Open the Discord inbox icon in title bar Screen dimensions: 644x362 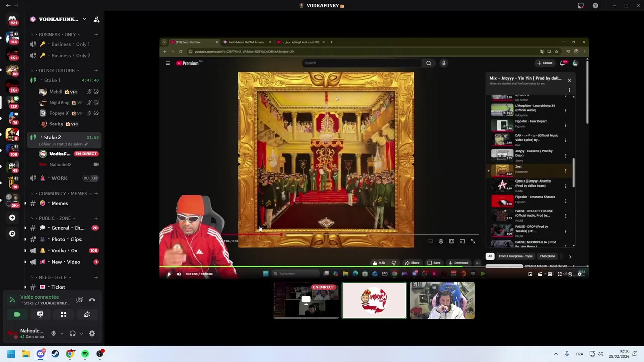click(581, 6)
